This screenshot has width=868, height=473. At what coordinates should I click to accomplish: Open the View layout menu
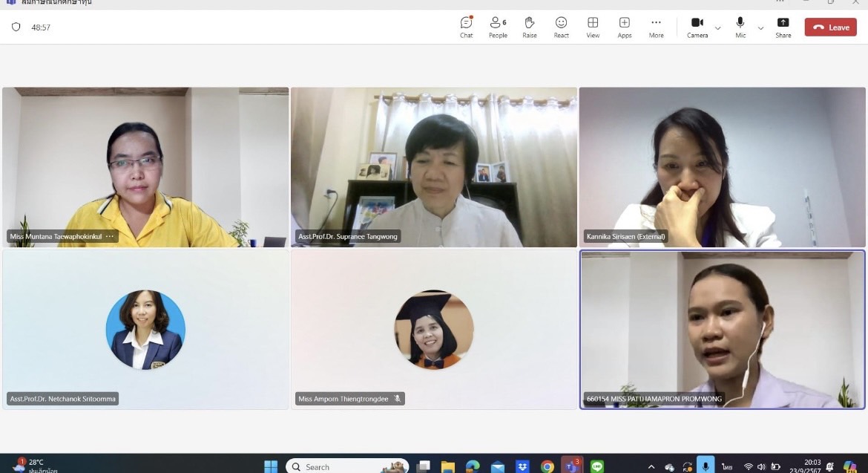pos(593,27)
